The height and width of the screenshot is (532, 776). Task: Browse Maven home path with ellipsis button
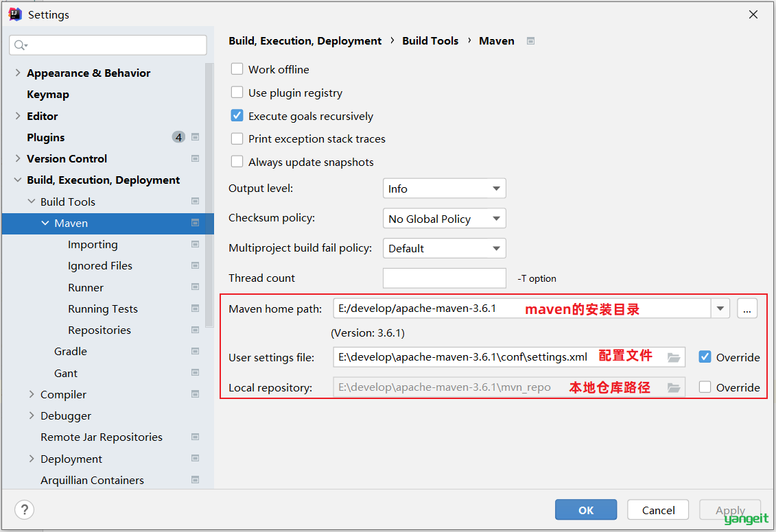pyautogui.click(x=747, y=309)
